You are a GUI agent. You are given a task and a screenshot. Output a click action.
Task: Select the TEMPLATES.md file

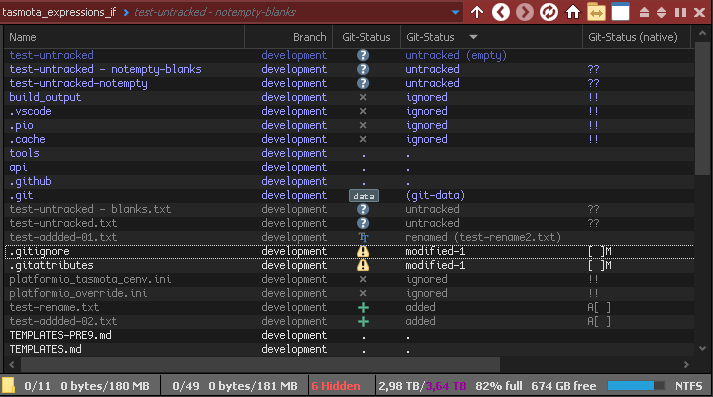[45, 350]
